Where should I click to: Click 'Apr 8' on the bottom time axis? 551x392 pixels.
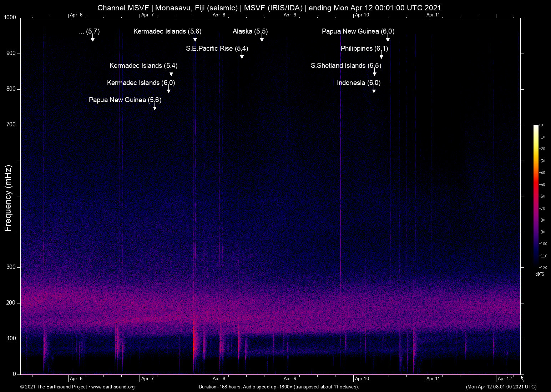pyautogui.click(x=219, y=379)
